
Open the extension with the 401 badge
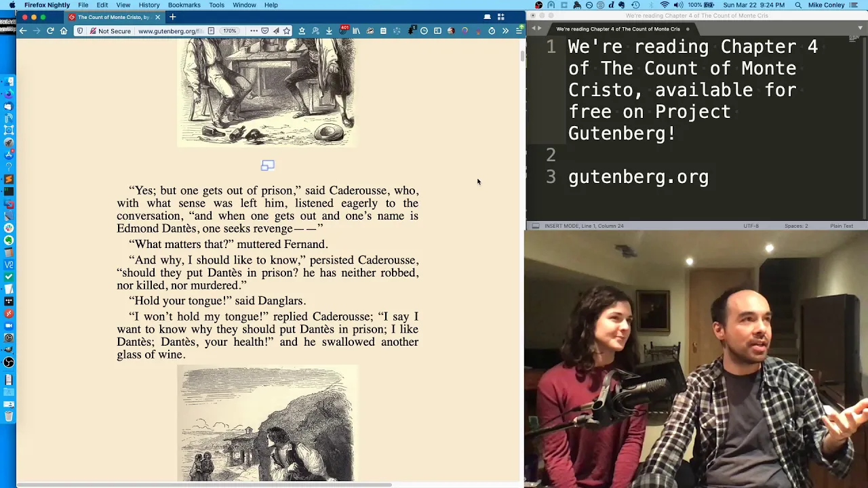[343, 30]
